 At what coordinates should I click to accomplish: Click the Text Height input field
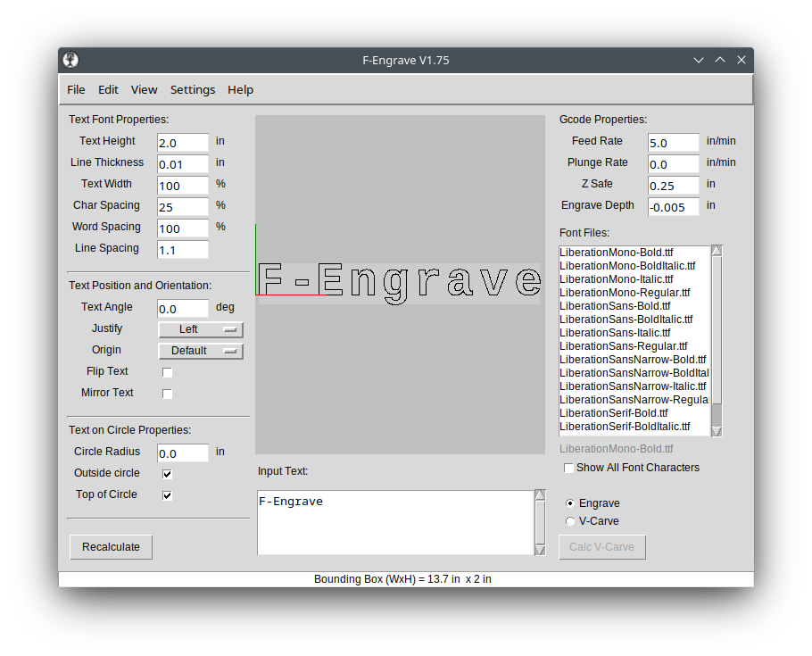(183, 143)
